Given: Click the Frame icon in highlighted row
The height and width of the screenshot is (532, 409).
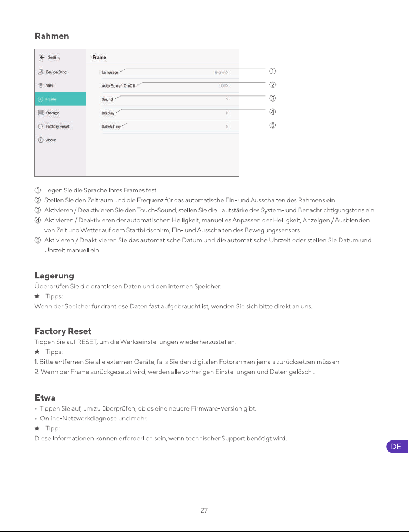Looking at the screenshot, I should 40,99.
